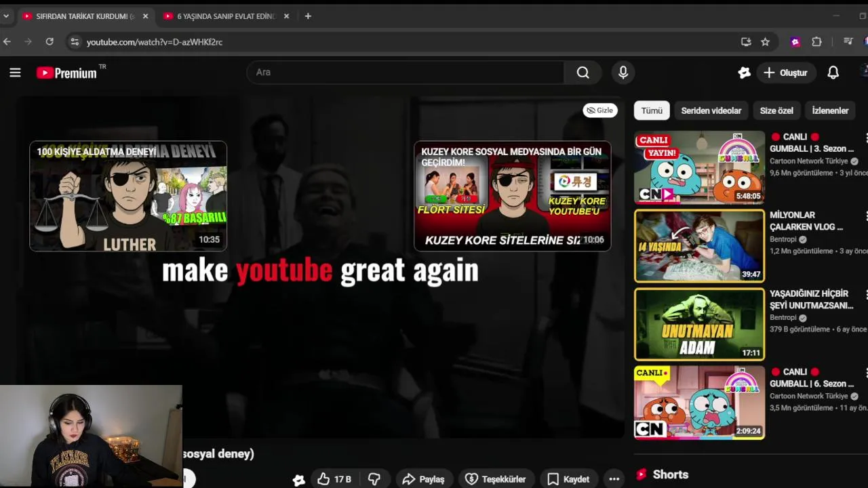Go forward in browser history
Image resolution: width=868 pixels, height=488 pixels.
click(28, 42)
